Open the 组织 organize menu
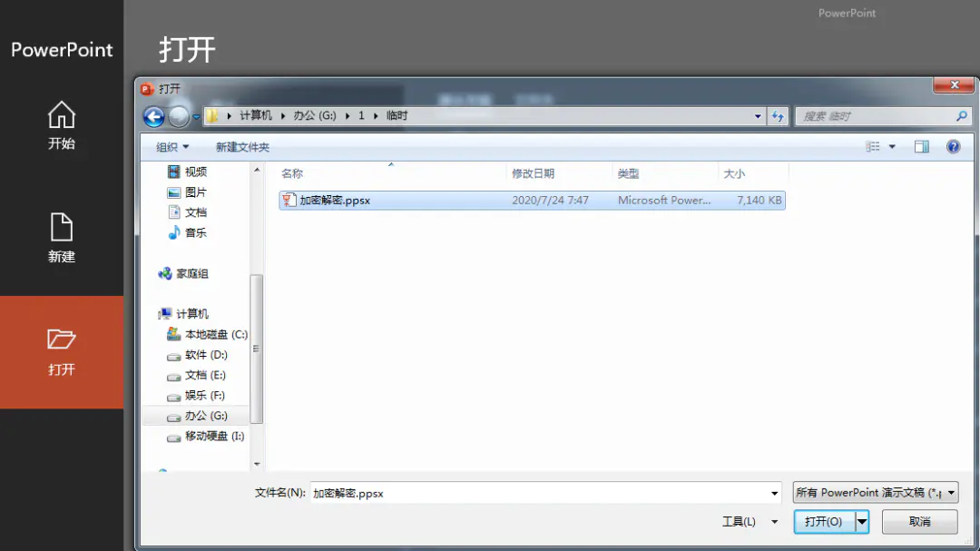 click(172, 147)
